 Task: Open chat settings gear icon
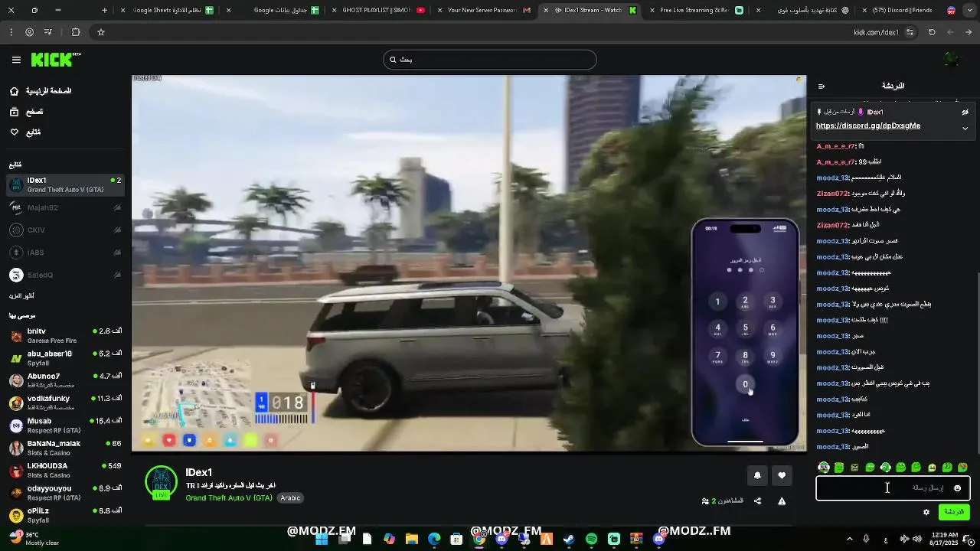pos(926,512)
